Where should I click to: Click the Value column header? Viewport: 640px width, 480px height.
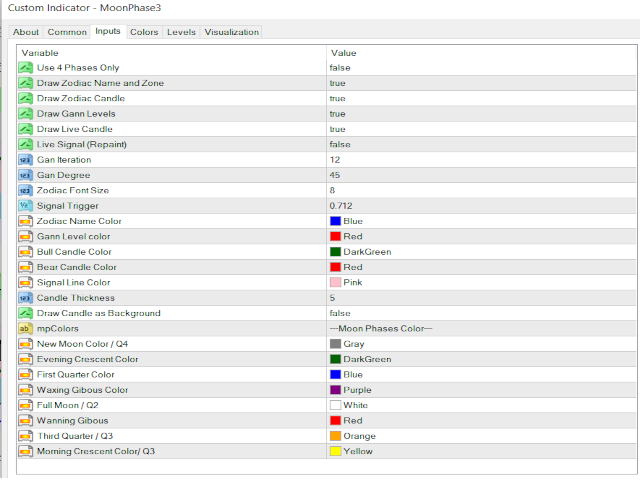click(x=344, y=53)
